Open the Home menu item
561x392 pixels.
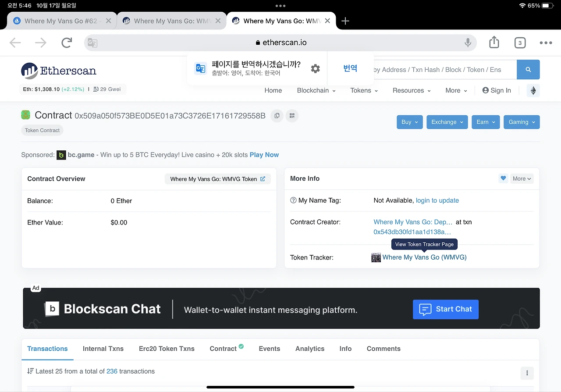(x=273, y=90)
